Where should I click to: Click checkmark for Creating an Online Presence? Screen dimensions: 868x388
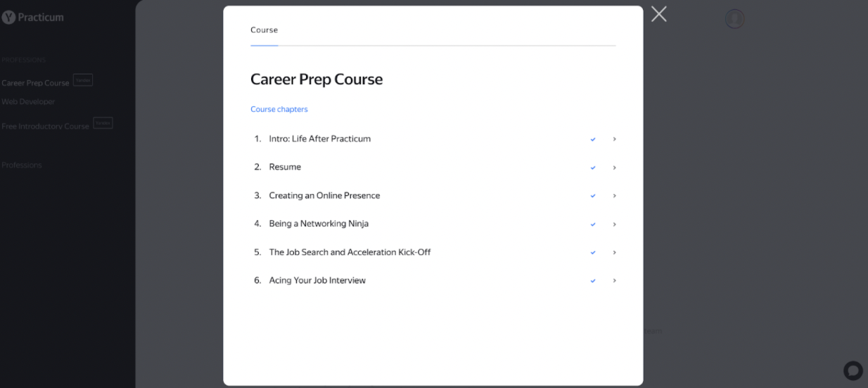[593, 196]
